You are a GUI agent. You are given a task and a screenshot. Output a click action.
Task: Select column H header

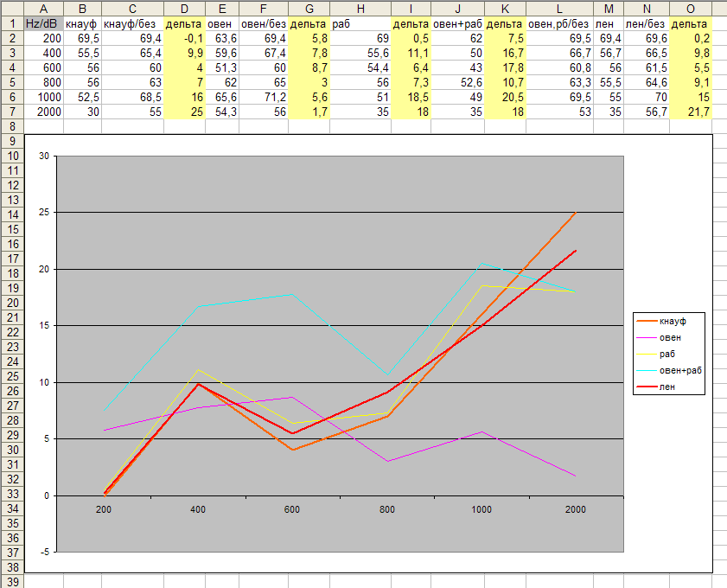[x=360, y=8]
